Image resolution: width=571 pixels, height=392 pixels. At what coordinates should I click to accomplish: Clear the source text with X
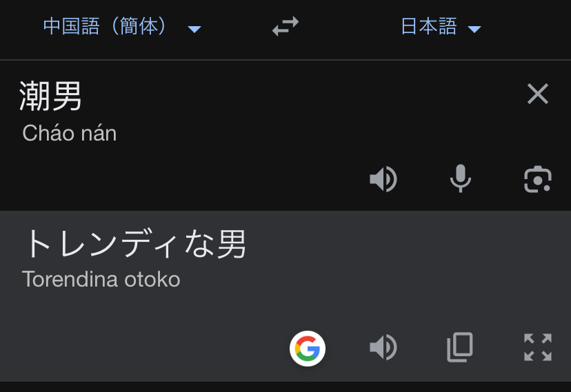click(x=537, y=94)
